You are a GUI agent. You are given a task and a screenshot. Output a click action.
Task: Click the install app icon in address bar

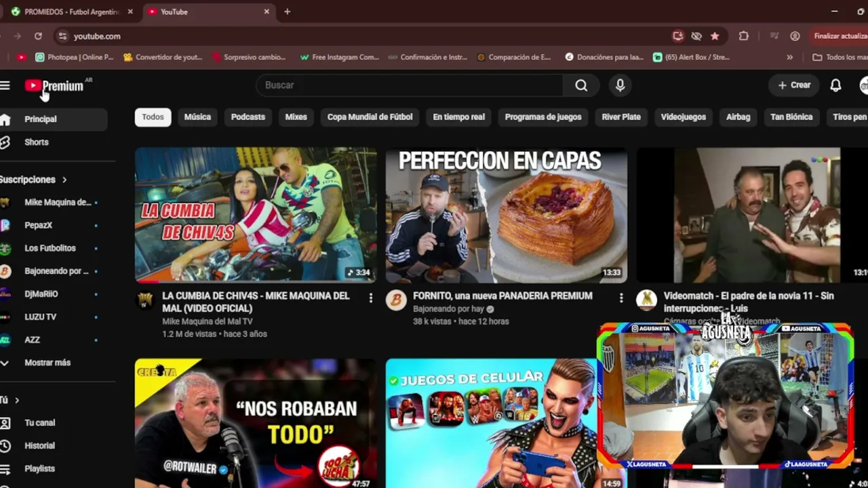677,36
